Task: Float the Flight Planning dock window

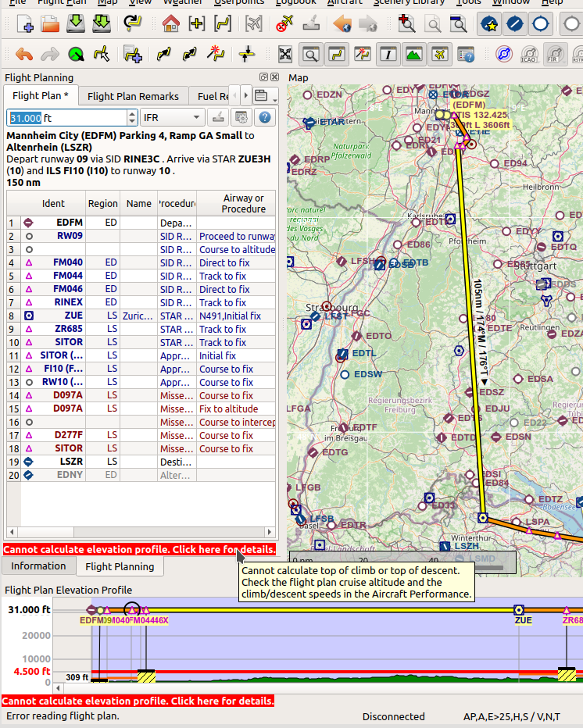Action: point(263,77)
